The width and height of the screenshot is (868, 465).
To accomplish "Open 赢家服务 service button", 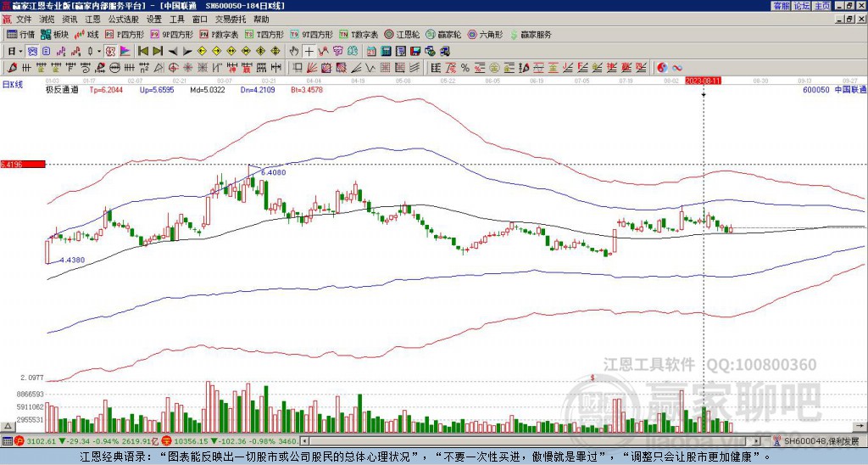I will click(x=531, y=34).
